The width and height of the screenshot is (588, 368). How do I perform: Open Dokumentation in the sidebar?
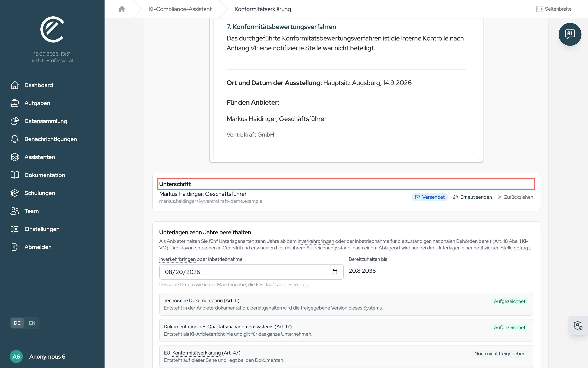[45, 175]
